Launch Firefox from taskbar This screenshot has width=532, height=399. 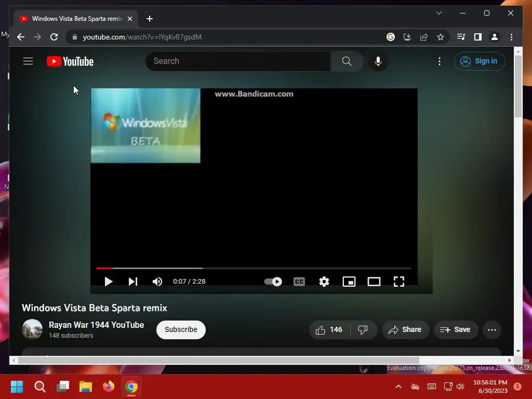pos(109,387)
